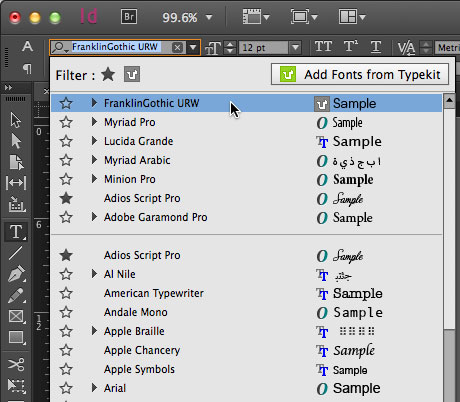The height and width of the screenshot is (402, 460).
Task: Select the Free Transform tool
Action: coord(16,386)
